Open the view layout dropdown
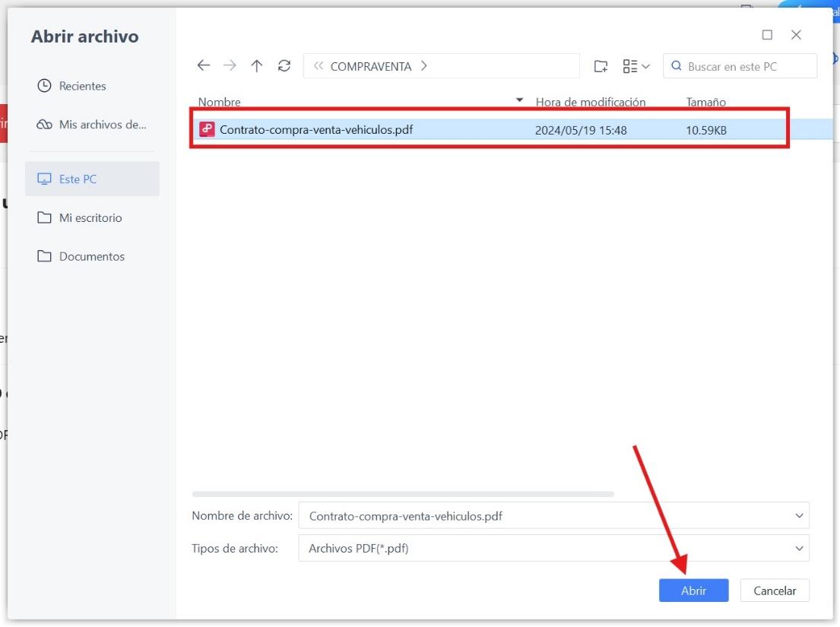Viewport: 840px width, 627px height. [636, 66]
